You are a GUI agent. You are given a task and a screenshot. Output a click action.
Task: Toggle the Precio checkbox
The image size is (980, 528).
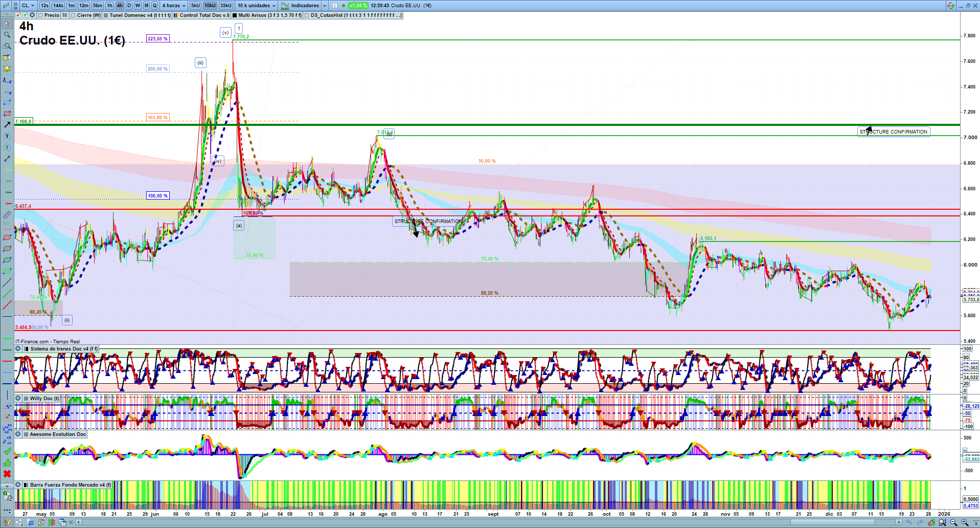pos(40,15)
